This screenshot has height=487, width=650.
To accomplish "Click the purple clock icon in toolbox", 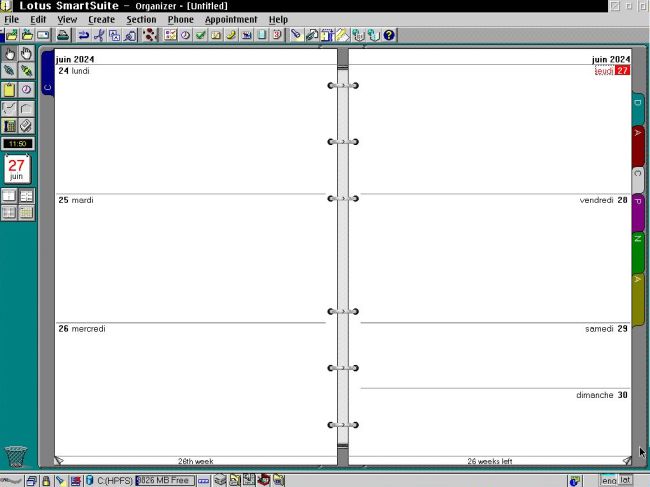I will (26, 90).
